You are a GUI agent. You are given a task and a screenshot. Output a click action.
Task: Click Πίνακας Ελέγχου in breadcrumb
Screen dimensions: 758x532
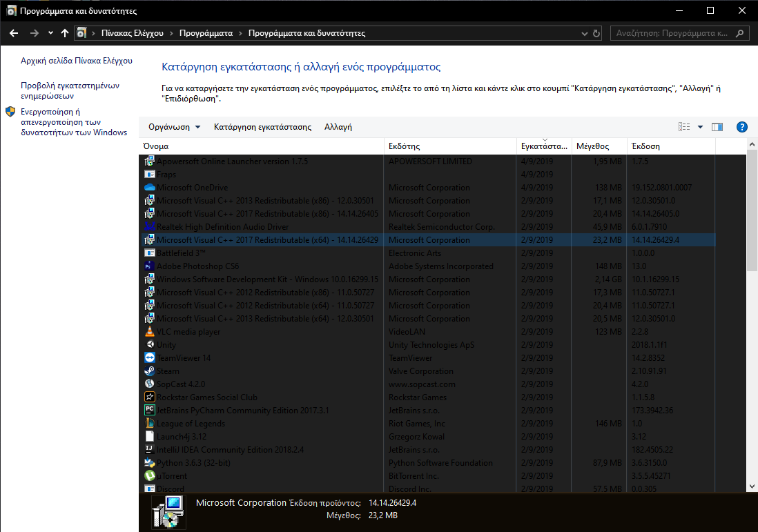132,33
